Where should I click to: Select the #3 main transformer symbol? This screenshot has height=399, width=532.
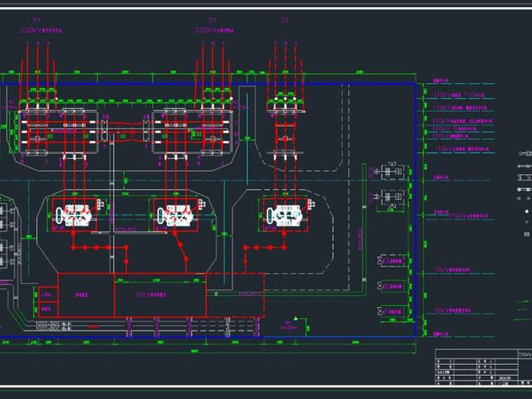(x=285, y=215)
